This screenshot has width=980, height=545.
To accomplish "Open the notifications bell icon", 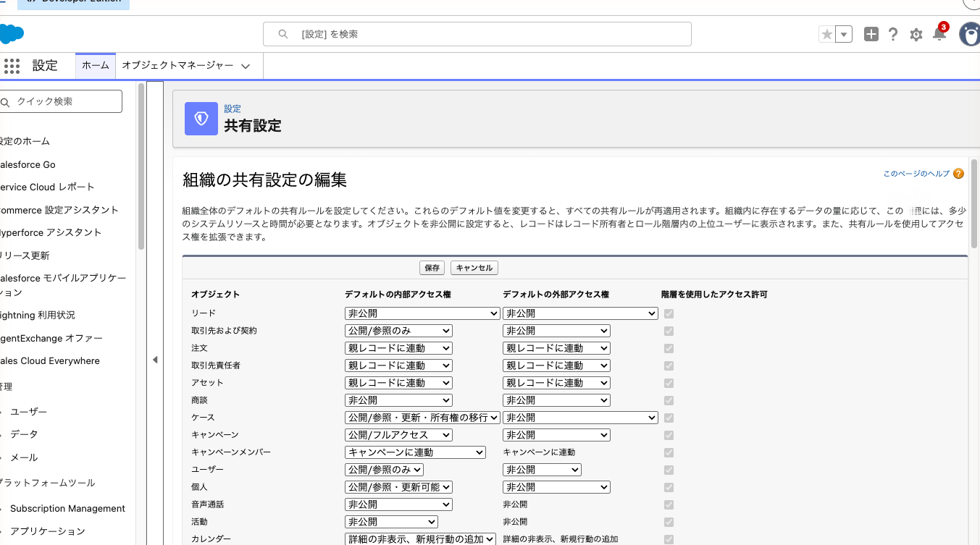I will point(939,33).
